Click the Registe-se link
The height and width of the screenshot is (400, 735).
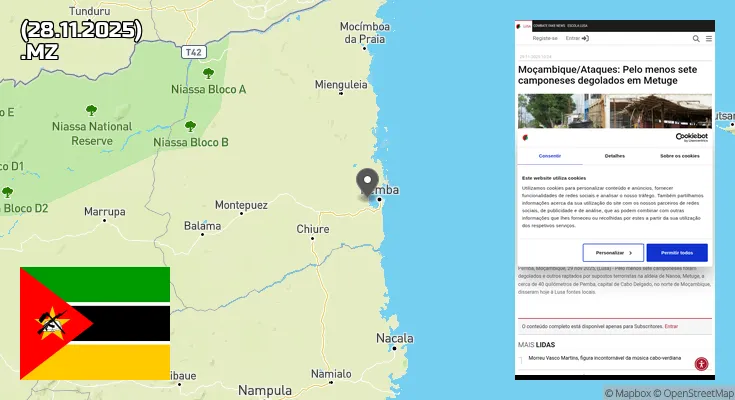[545, 38]
